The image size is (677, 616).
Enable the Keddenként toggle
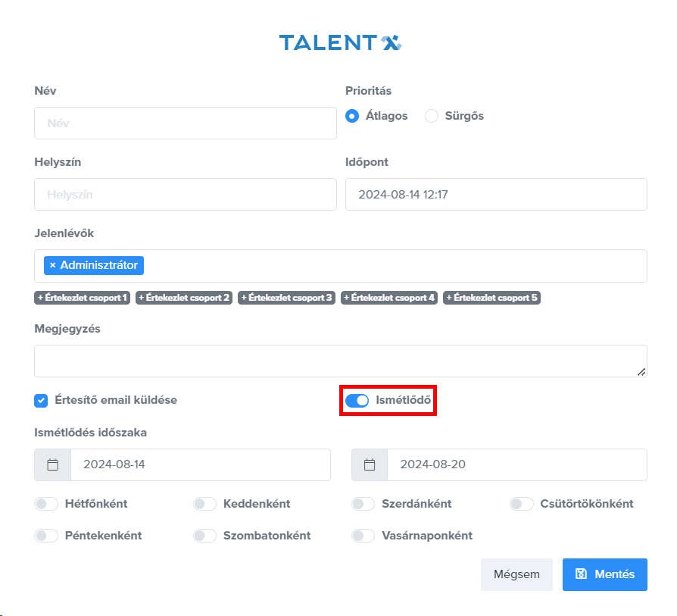click(204, 504)
